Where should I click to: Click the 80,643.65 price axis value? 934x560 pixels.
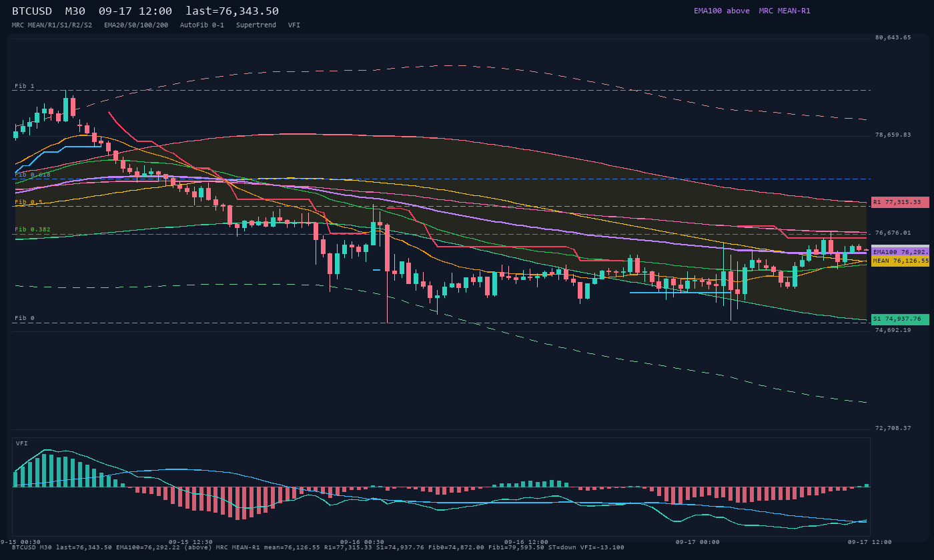coord(893,37)
